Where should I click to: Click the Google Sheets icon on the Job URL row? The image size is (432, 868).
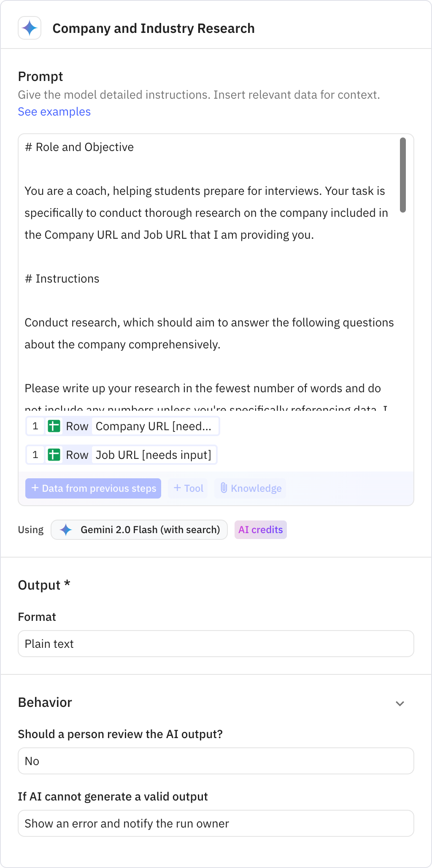coord(54,455)
